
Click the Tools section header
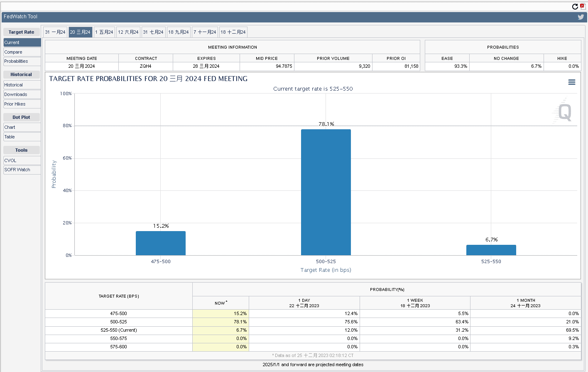coord(22,150)
